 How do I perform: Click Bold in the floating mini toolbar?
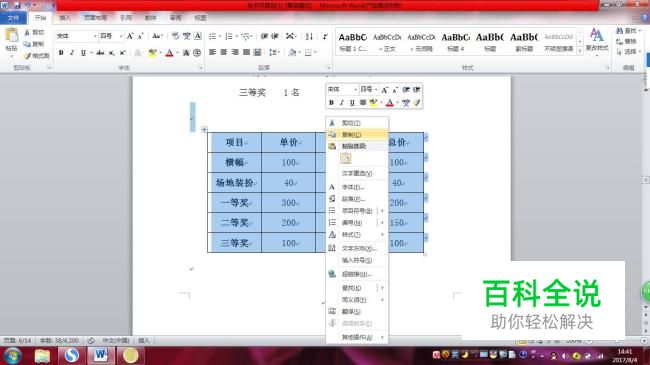point(331,102)
